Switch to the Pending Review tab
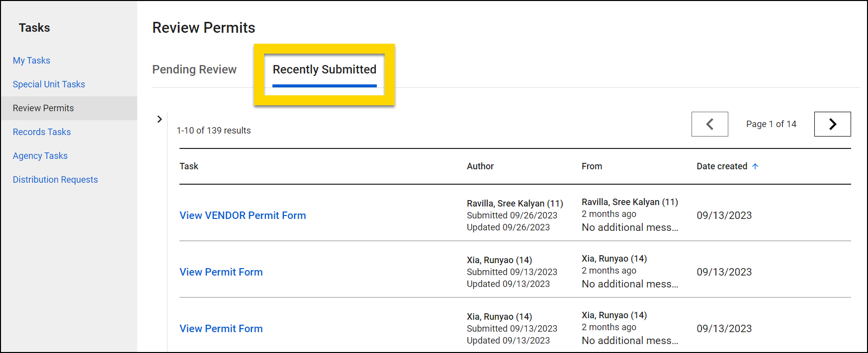Image resolution: width=868 pixels, height=353 pixels. [x=194, y=70]
